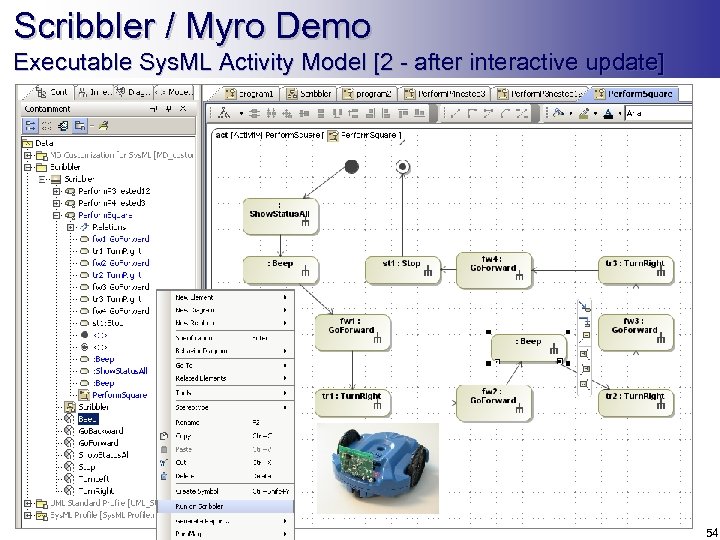
Task: Choose 'Delete' in the context menu
Action: (225, 476)
